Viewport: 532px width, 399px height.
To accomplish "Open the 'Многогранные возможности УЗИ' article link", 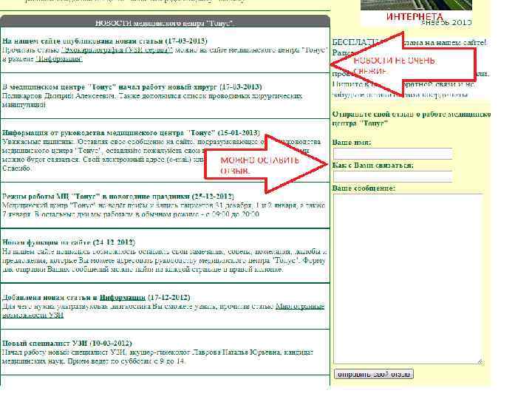I will coord(163,311).
